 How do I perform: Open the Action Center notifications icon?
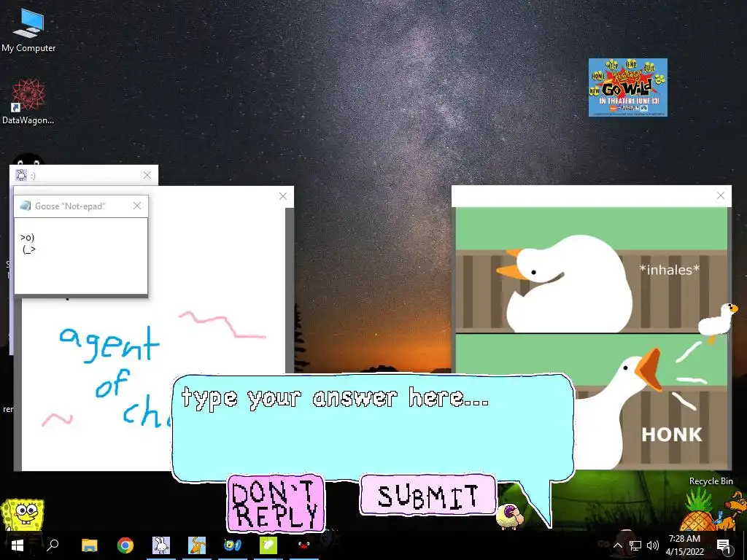(723, 545)
